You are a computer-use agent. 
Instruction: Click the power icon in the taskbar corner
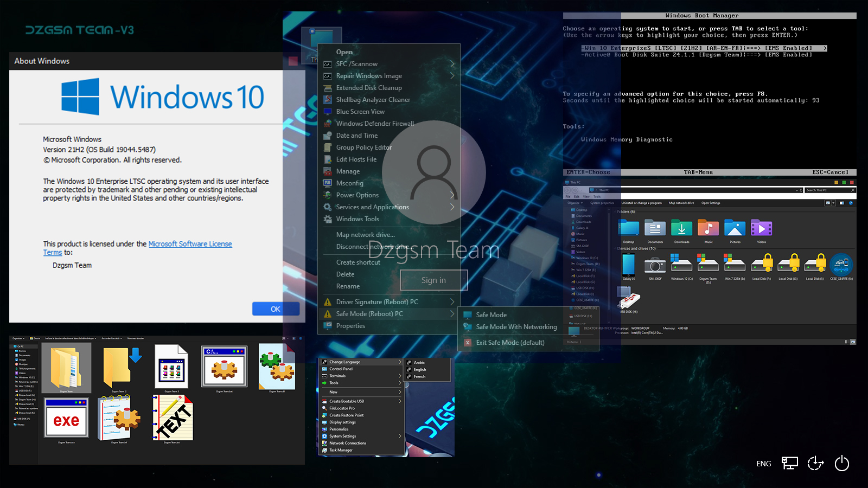click(x=841, y=464)
